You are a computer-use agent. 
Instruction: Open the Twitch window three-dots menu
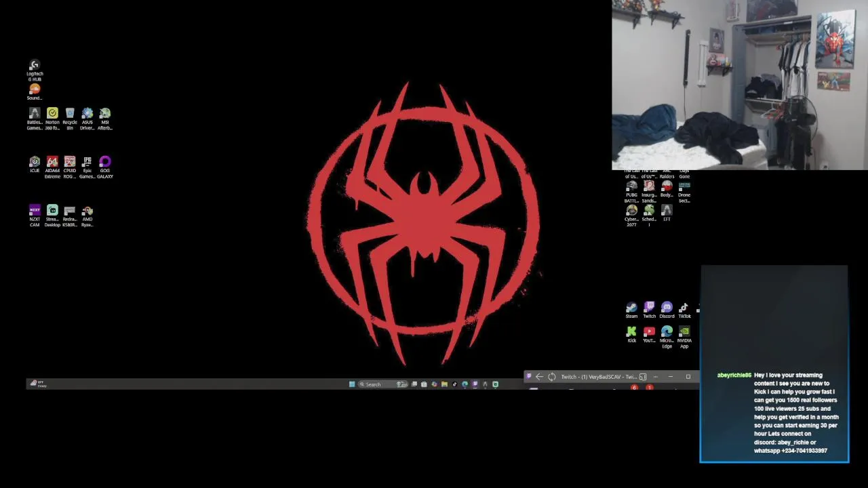coord(655,377)
